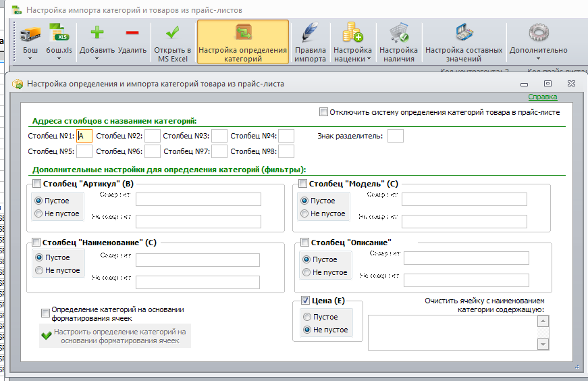Tick the Столбец "Модель" (C) checkbox
Viewport: 588px width, 381px height.
click(302, 184)
